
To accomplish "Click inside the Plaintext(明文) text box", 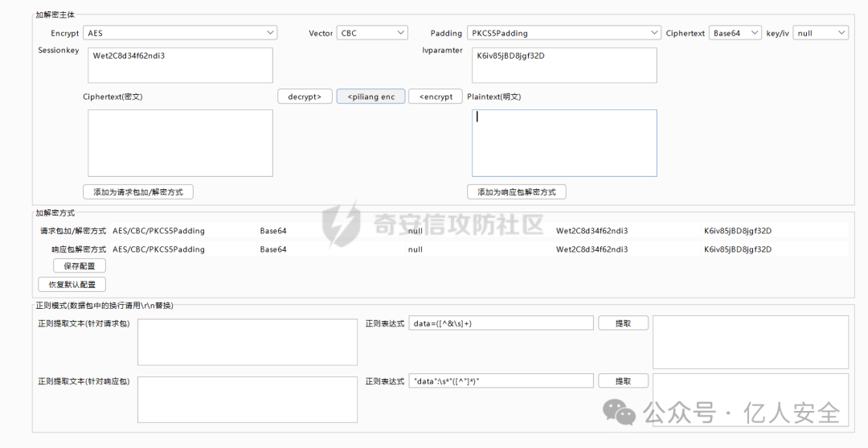I will pos(563,142).
